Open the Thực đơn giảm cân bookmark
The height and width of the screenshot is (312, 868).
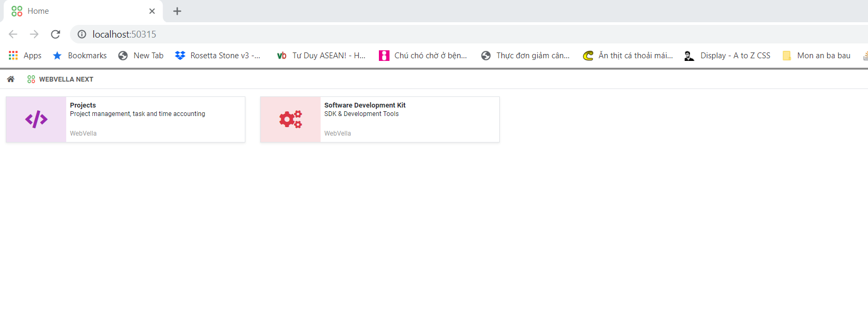coord(525,56)
